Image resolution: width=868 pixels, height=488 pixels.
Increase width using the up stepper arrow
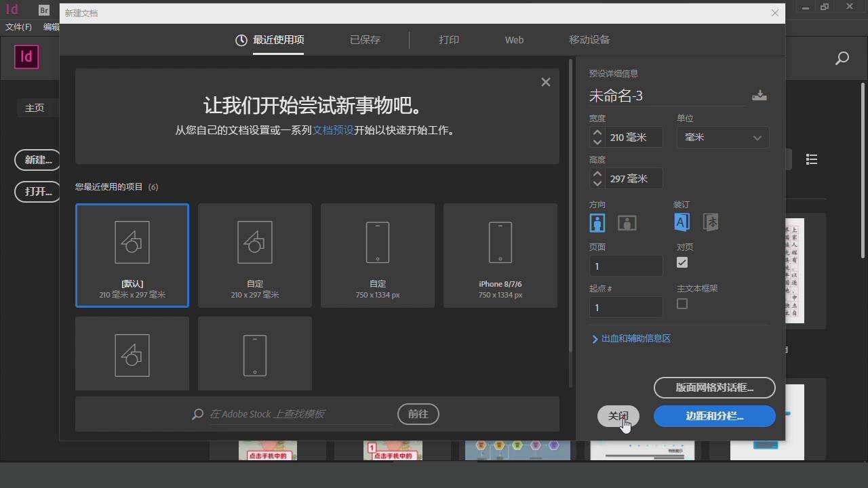pos(597,133)
